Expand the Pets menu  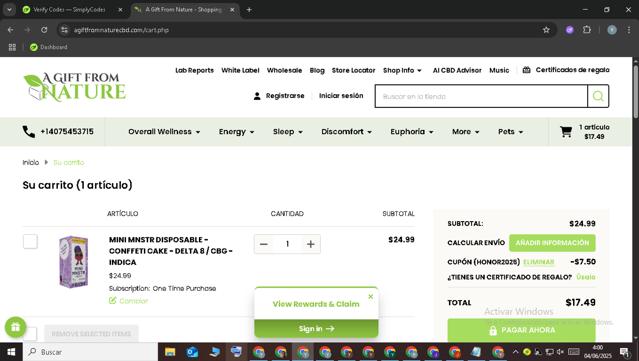pos(510,132)
